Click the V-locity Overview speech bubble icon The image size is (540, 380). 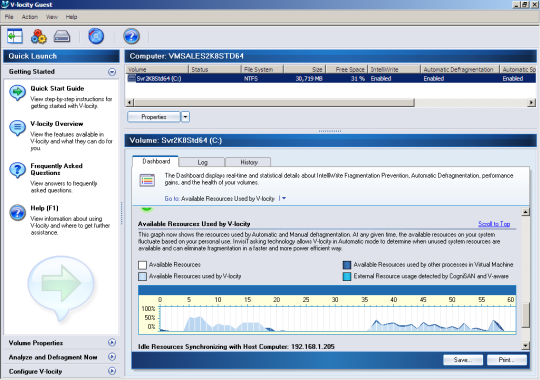coord(17,128)
